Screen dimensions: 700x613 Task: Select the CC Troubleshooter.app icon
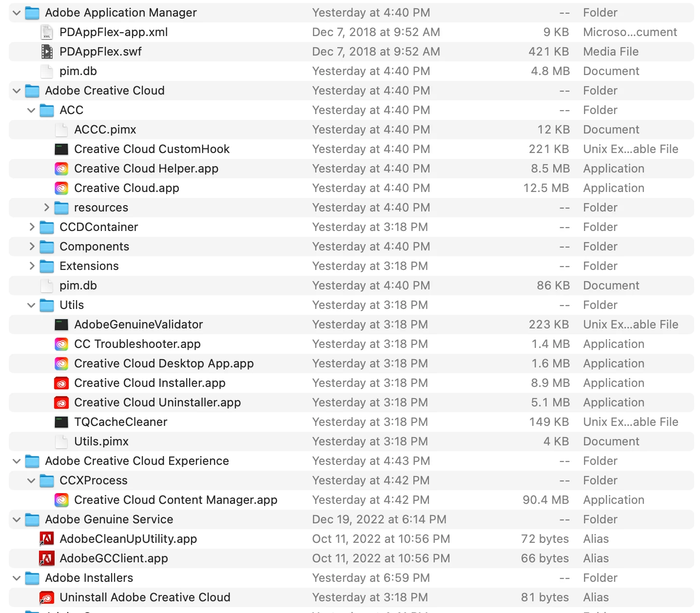(x=61, y=344)
